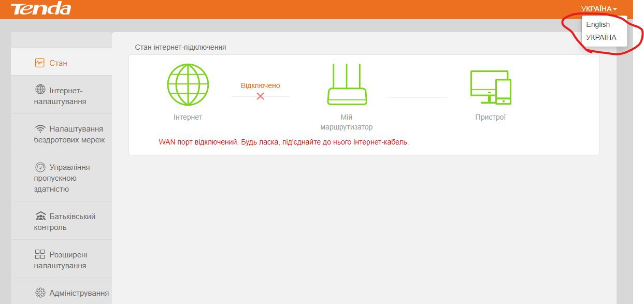Viewport: 644px width, 304px height.
Task: Click the Tenda logo
Action: 41,8
